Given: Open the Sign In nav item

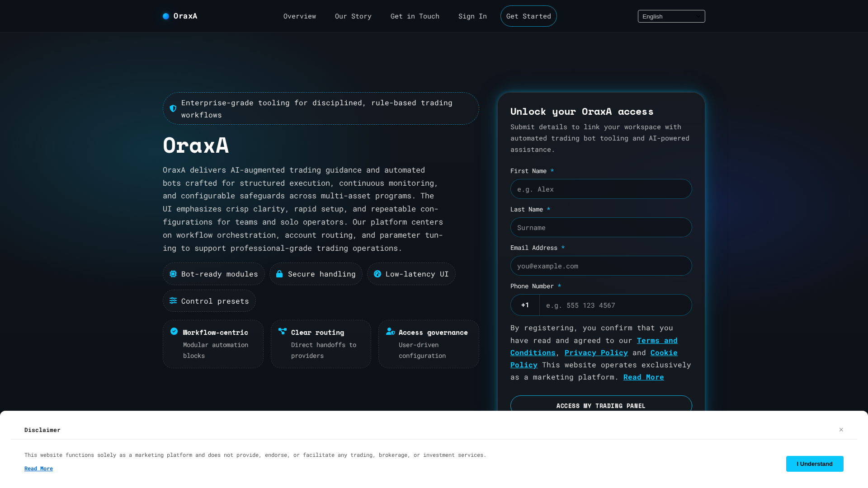Looking at the screenshot, I should tap(472, 16).
